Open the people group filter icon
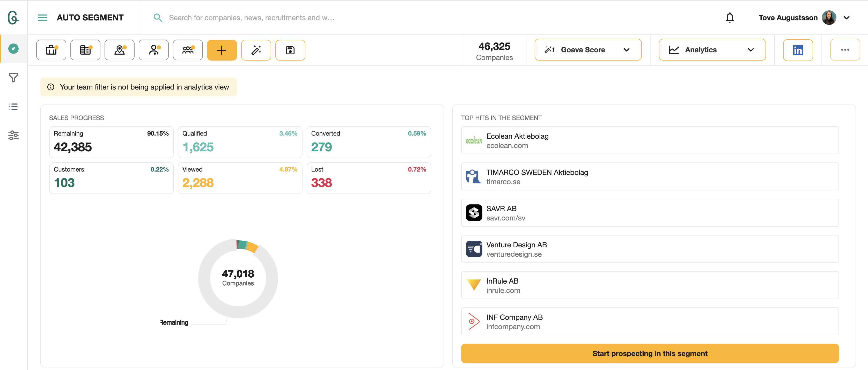This screenshot has width=868, height=370. point(188,50)
